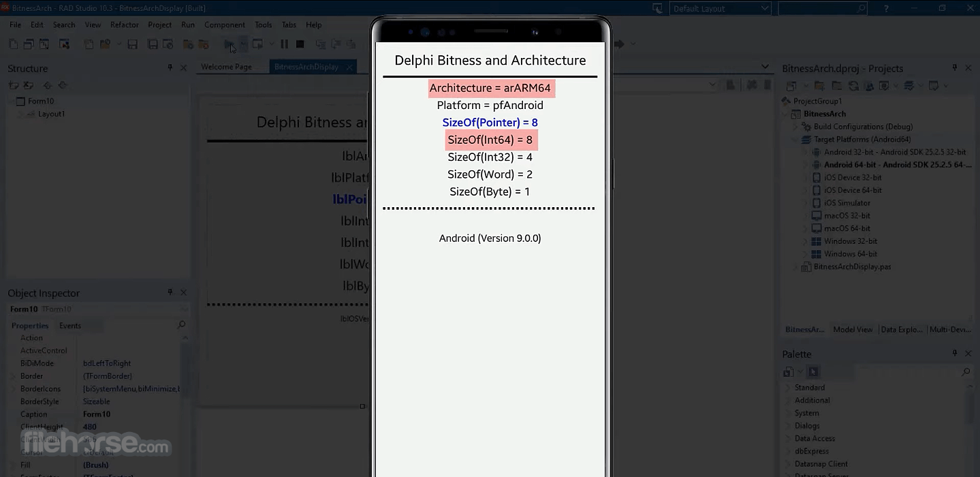Collapse Target Platforms (Android64) node
The height and width of the screenshot is (477, 980).
pos(795,140)
